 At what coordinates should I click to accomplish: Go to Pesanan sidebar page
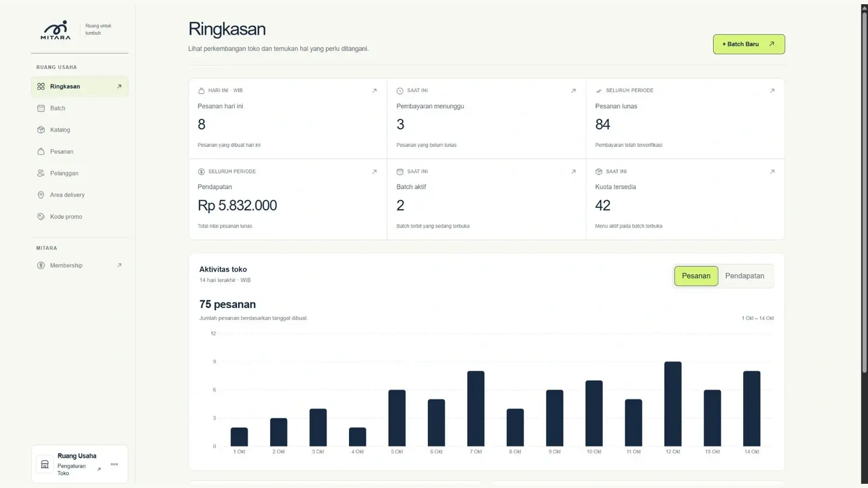pos(80,152)
